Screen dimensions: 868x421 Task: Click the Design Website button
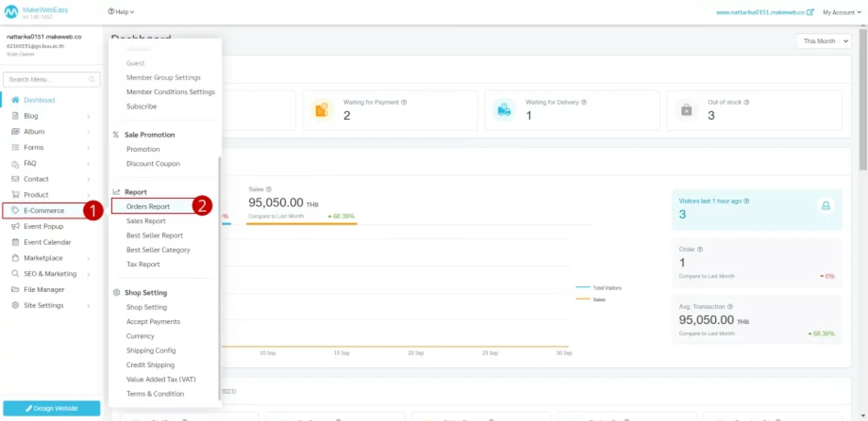coord(52,408)
